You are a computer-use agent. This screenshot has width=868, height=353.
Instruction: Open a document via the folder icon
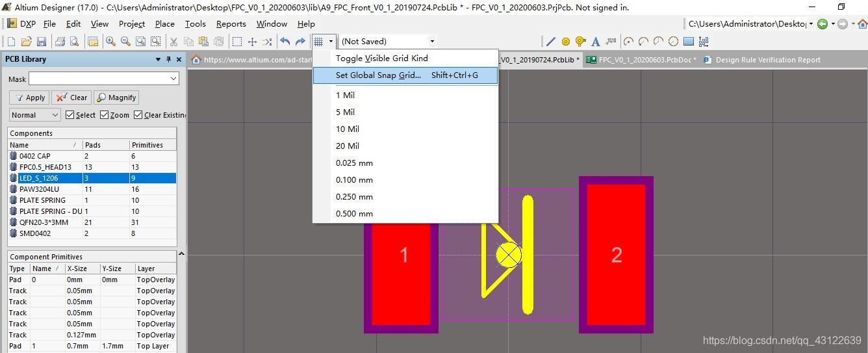tap(27, 42)
